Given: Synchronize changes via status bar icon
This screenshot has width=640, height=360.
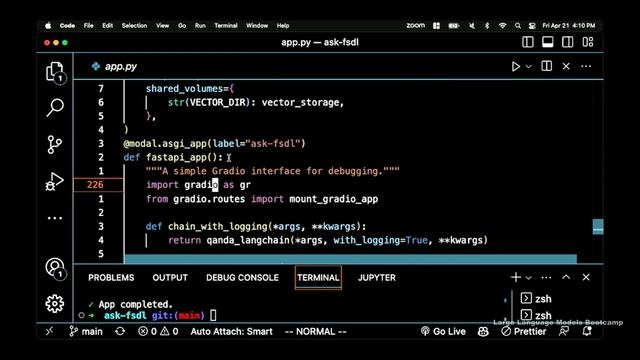Looking at the screenshot, I should point(120,331).
